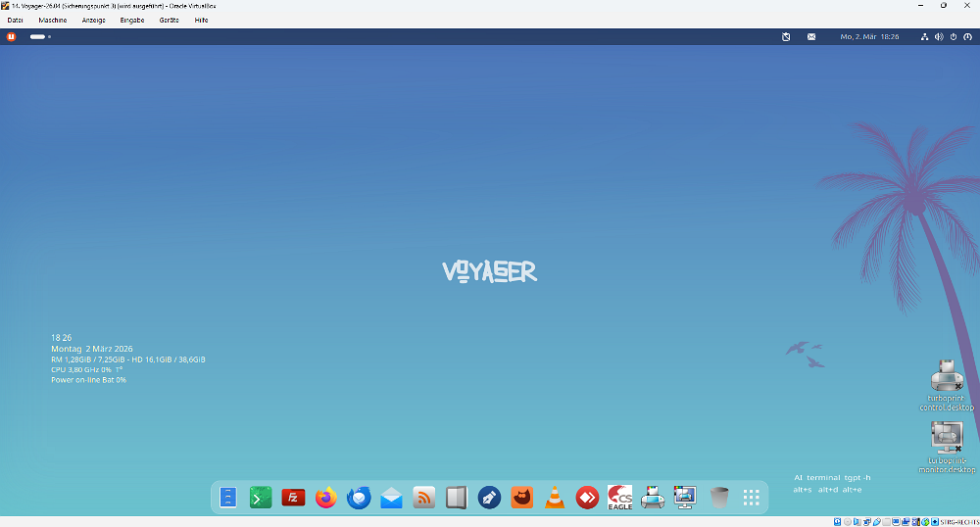
Task: Click the Anzeige menu item
Action: pyautogui.click(x=94, y=20)
